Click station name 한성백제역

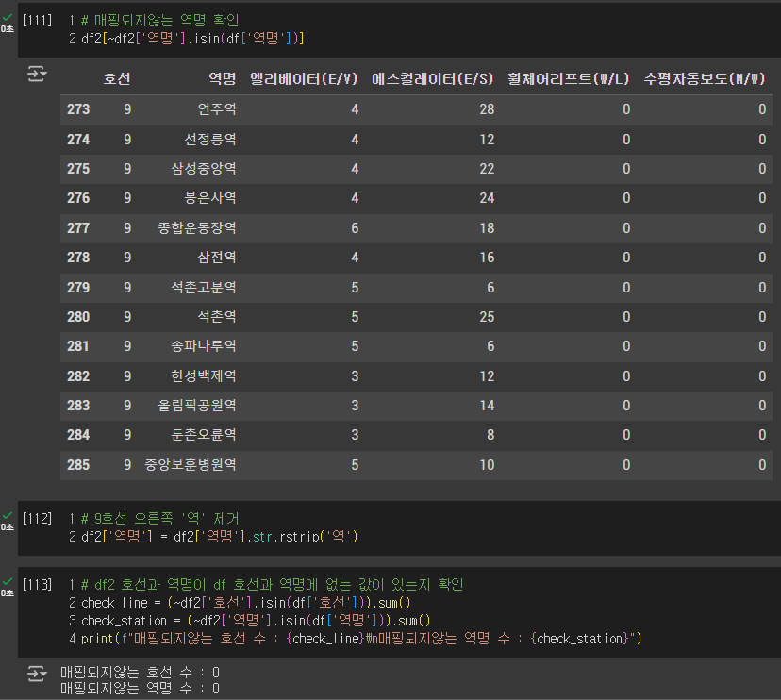coord(204,376)
